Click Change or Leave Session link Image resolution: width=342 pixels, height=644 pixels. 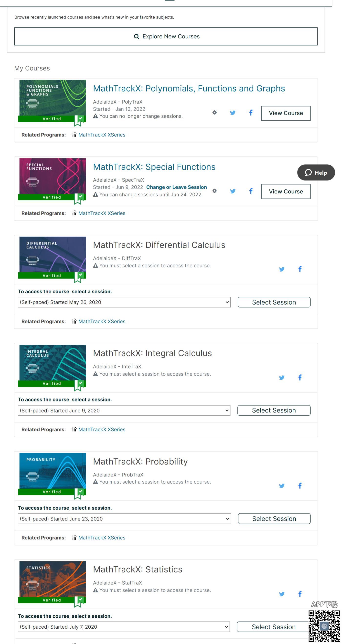click(176, 187)
